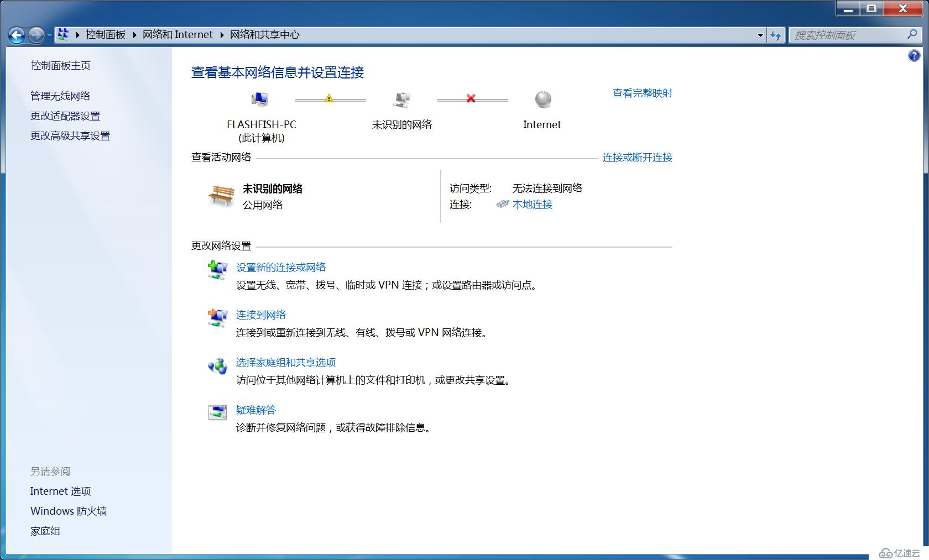The image size is (929, 560).
Task: Click the Internet globe icon
Action: pos(543,100)
